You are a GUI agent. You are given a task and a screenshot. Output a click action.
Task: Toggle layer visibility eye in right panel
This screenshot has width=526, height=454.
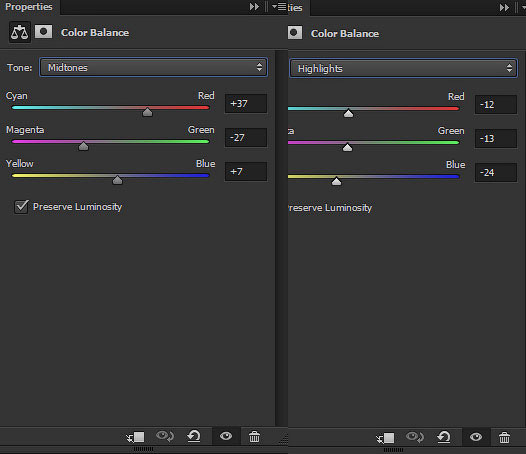(x=476, y=437)
